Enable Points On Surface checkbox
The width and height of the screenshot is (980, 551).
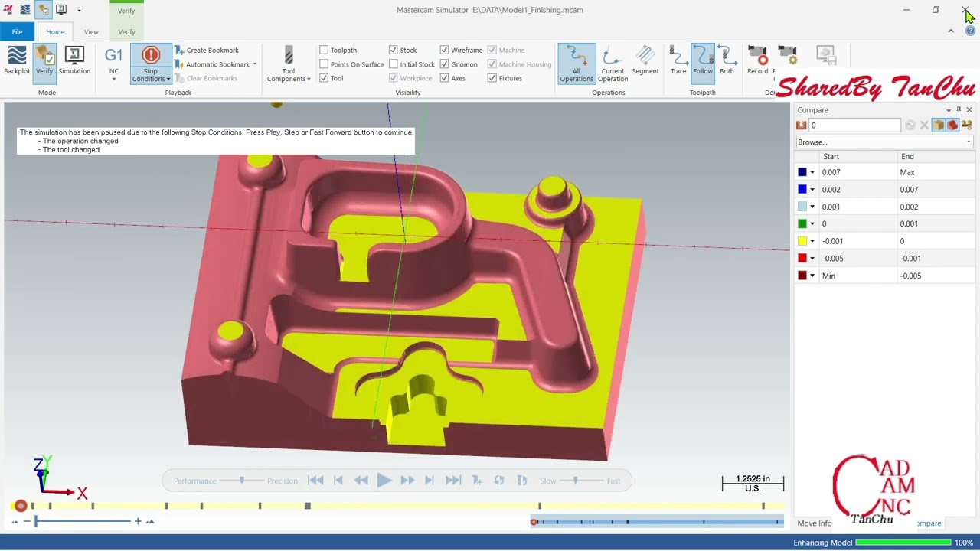pos(324,64)
